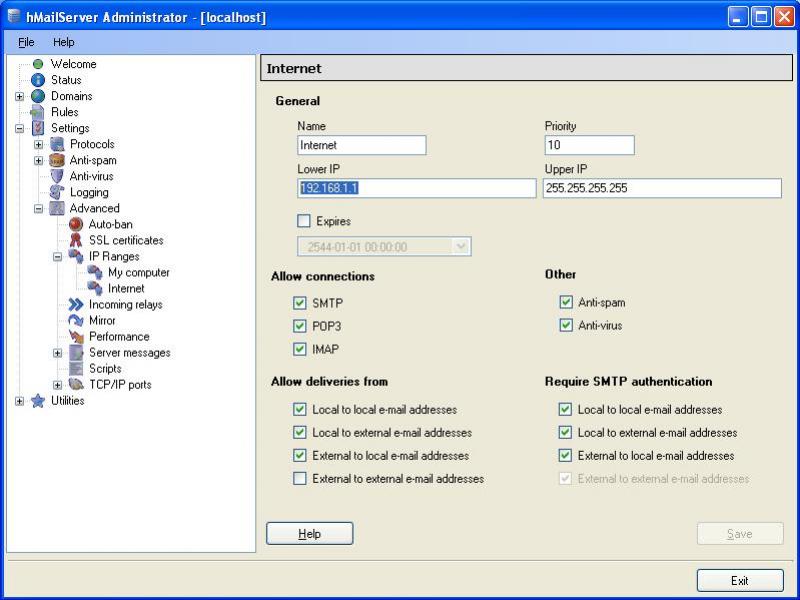Select the Logging tree label
This screenshot has width=800, height=600.
coord(89,192)
